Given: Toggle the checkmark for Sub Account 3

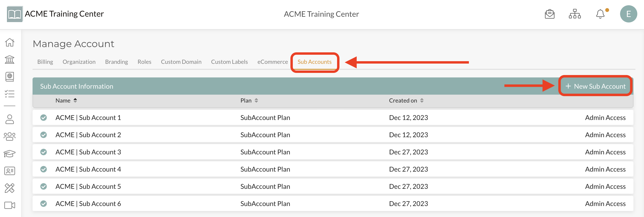Looking at the screenshot, I should pyautogui.click(x=44, y=152).
